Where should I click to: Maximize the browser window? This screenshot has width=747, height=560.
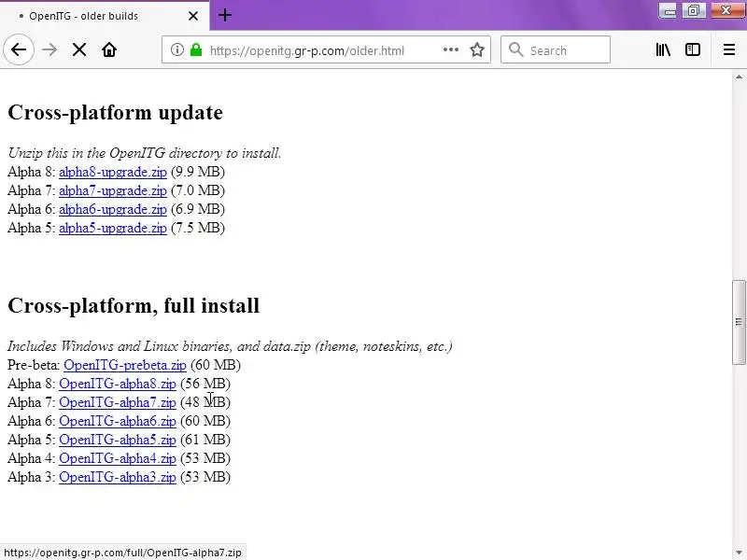694,10
